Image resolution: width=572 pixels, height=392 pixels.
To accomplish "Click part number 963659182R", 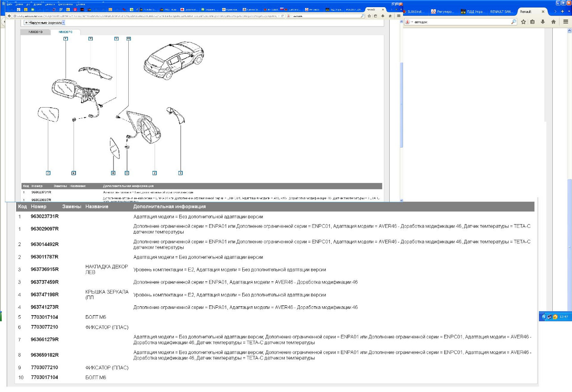I will tap(45, 355).
